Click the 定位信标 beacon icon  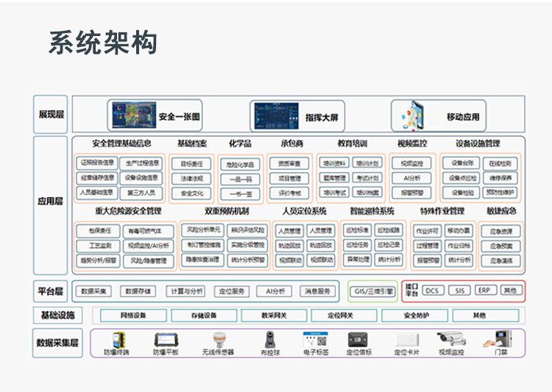tap(358, 340)
